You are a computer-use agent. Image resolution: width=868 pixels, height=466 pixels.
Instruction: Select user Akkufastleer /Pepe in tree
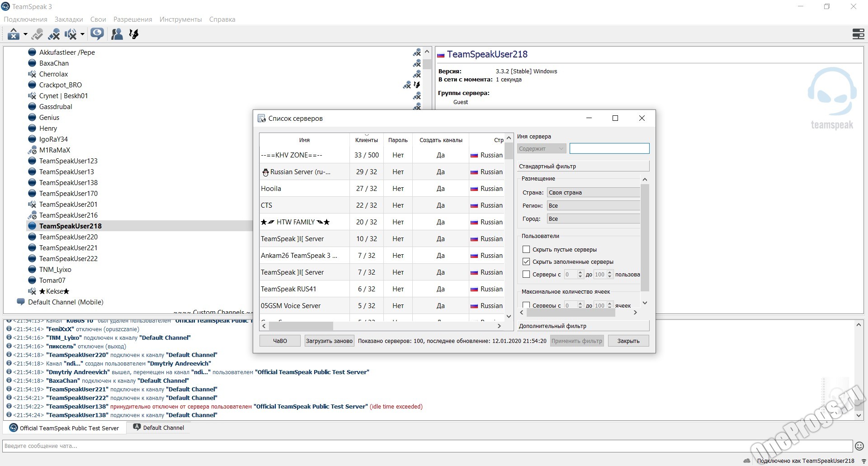click(67, 52)
